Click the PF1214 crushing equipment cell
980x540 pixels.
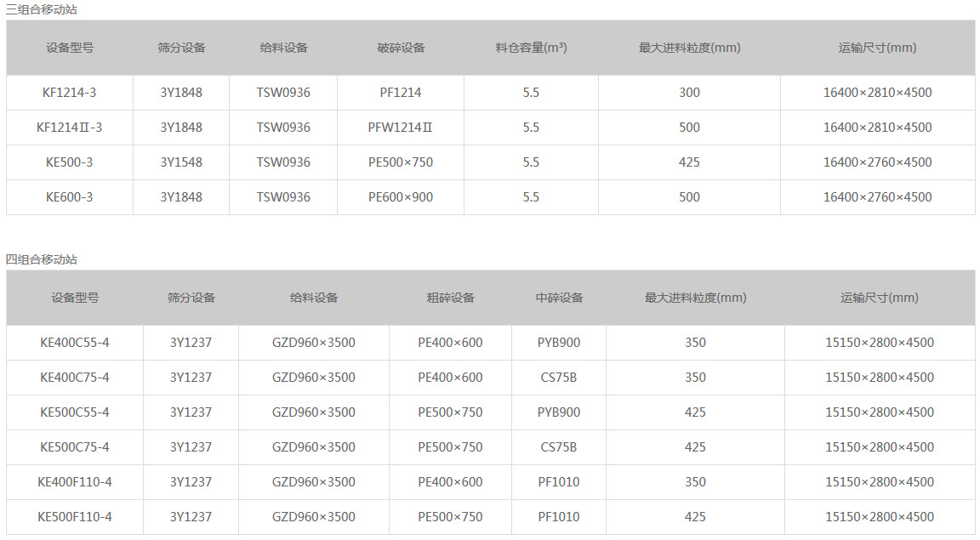400,93
